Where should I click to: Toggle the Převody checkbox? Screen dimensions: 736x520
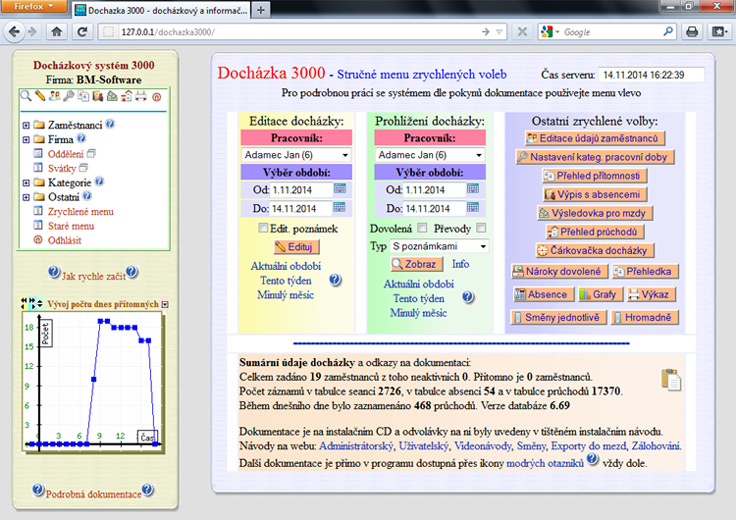481,228
